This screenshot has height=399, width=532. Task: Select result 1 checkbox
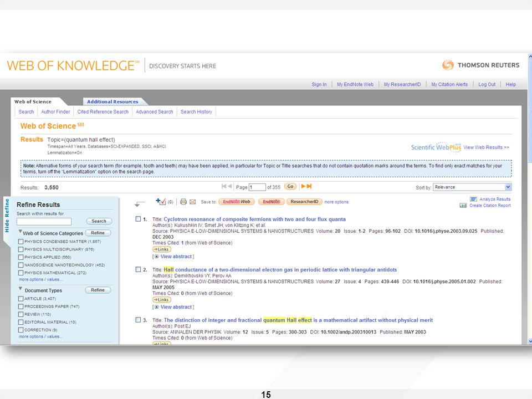click(138, 219)
